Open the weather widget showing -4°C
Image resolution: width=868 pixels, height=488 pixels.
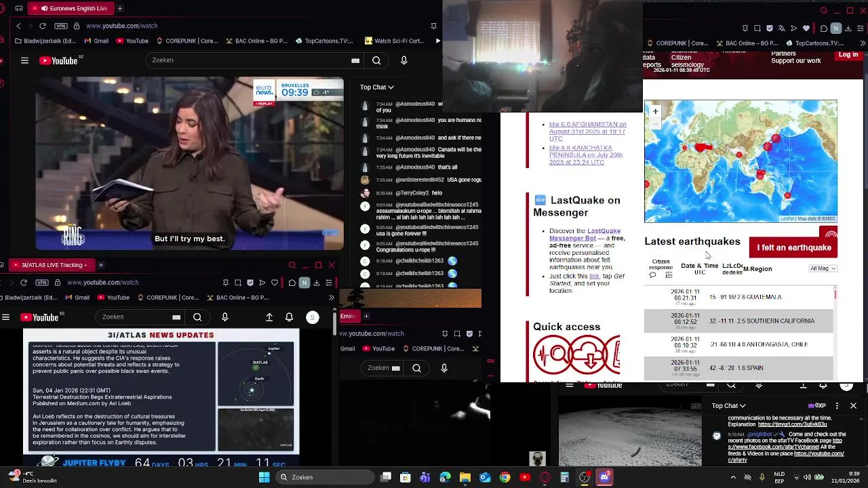tap(33, 477)
